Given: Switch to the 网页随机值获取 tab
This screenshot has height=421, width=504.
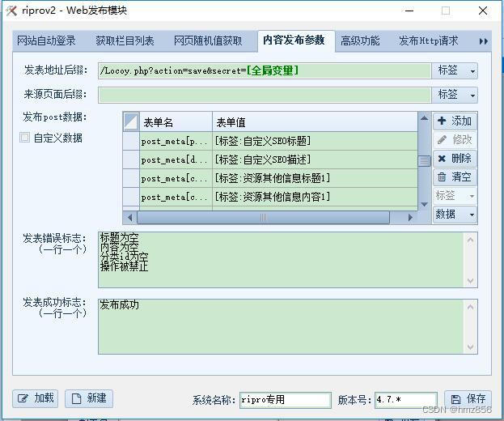Looking at the screenshot, I should (x=208, y=40).
